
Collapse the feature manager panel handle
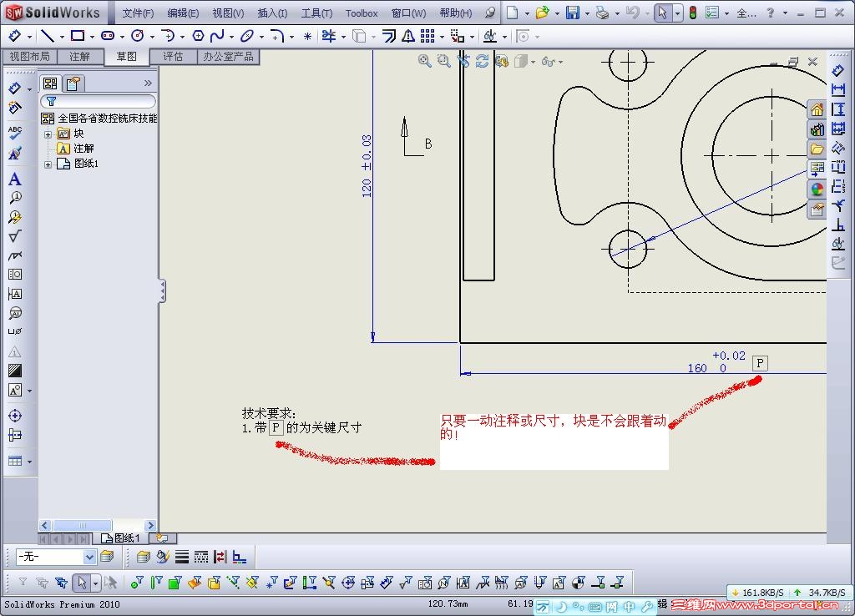click(163, 290)
